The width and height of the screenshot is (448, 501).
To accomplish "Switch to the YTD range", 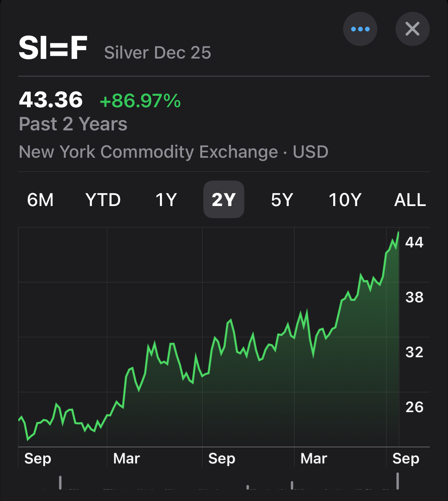I will [x=103, y=200].
